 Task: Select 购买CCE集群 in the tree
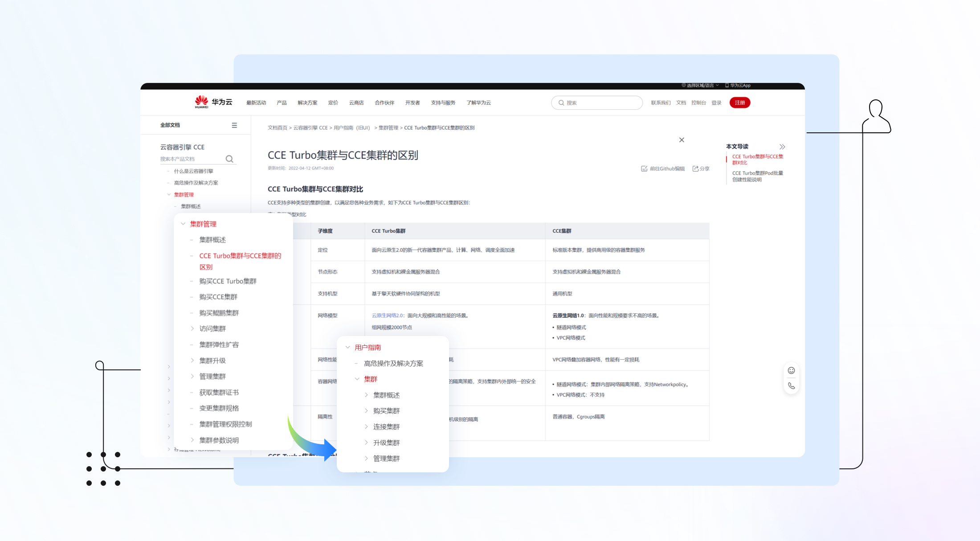point(218,297)
